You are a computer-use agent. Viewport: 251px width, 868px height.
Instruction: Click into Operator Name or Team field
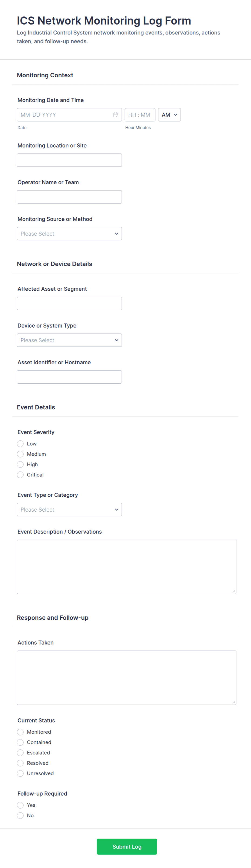(x=69, y=197)
